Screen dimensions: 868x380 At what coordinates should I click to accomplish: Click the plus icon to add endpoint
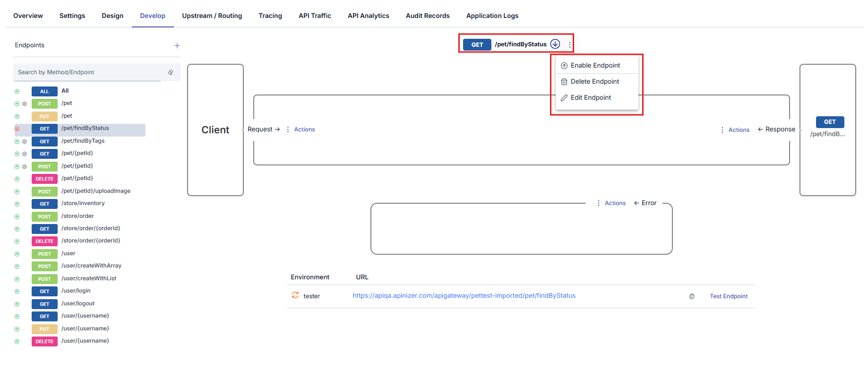177,46
